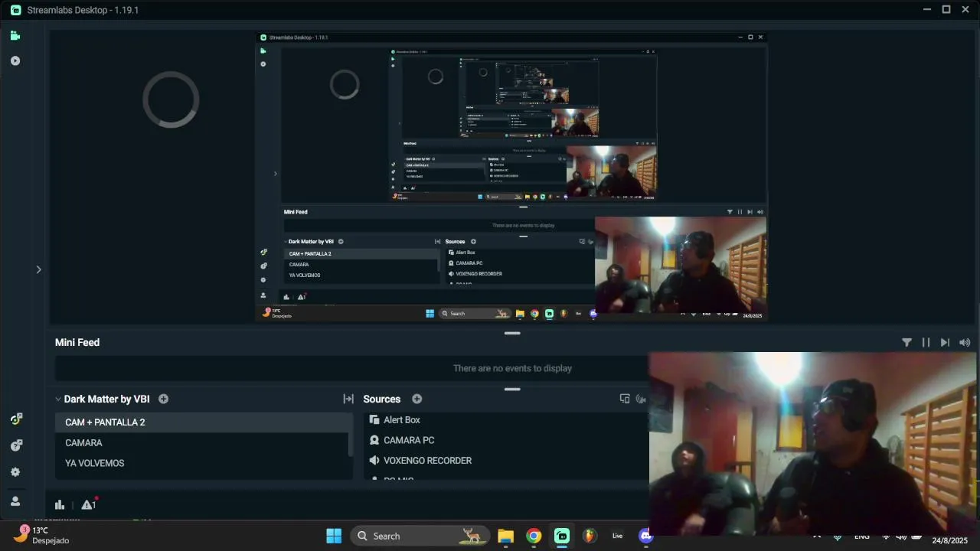Select the CAM + PANTALLA 2 scene

[202, 422]
